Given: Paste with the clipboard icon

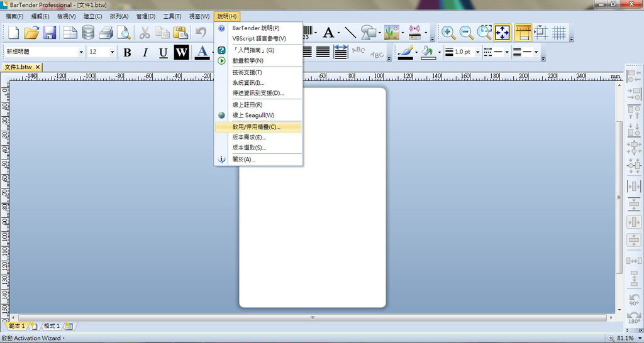Looking at the screenshot, I should pyautogui.click(x=180, y=33).
